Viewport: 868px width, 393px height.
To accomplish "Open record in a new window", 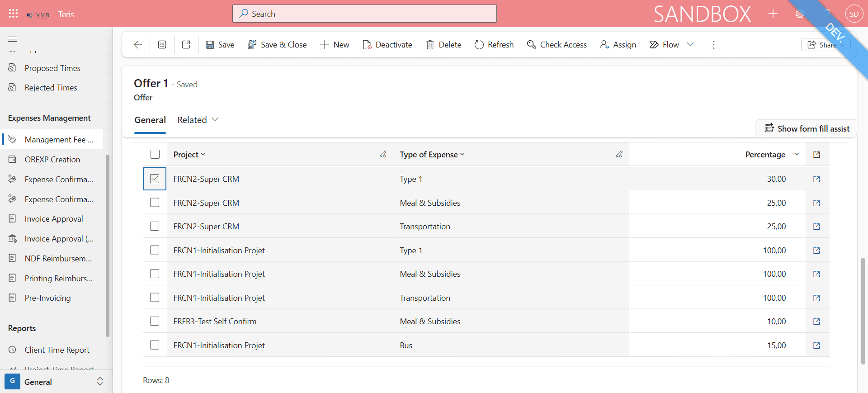I will [x=186, y=45].
